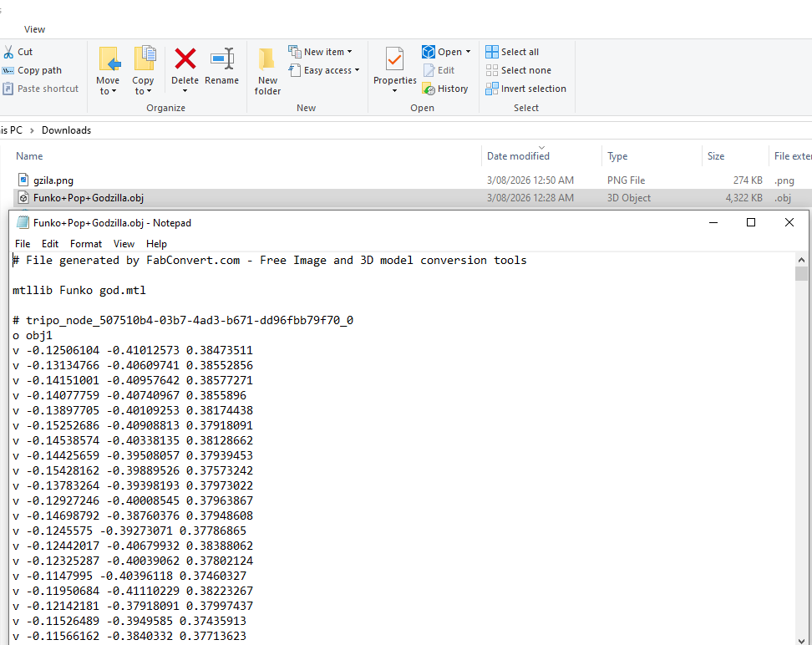Click the tripo_node comment line
The width and height of the screenshot is (812, 645).
pos(183,320)
